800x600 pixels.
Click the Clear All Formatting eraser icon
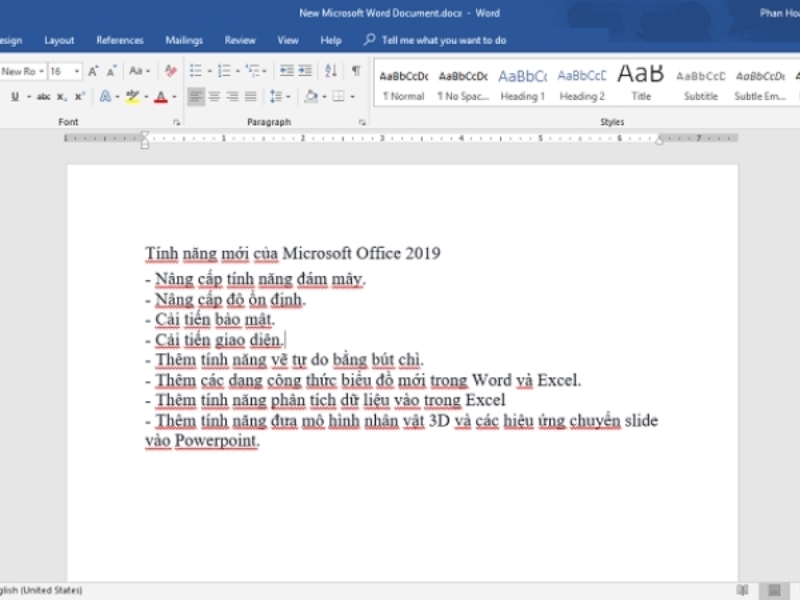point(170,71)
